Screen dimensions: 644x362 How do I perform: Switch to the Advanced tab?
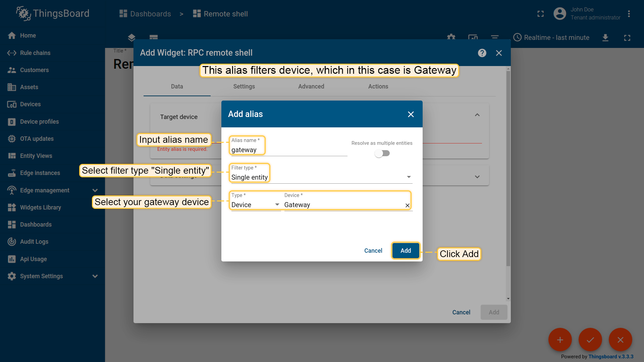click(x=311, y=86)
